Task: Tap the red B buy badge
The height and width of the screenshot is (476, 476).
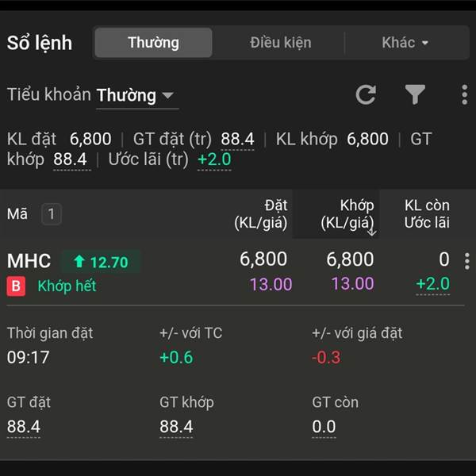Action: [x=16, y=286]
